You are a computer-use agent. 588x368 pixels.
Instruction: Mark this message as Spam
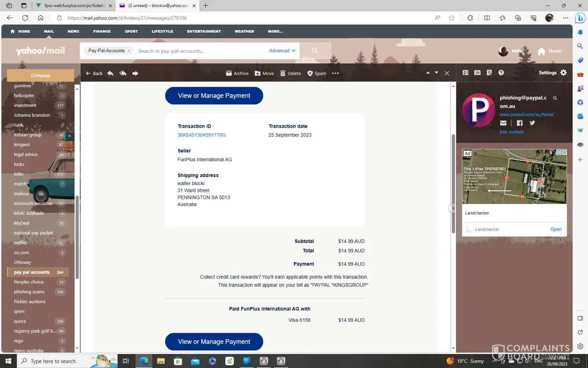(316, 73)
